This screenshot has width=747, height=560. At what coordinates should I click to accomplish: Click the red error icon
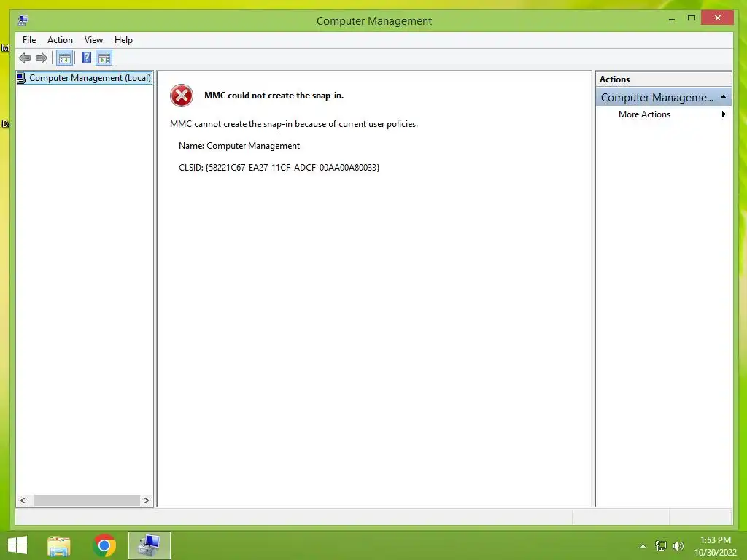182,96
